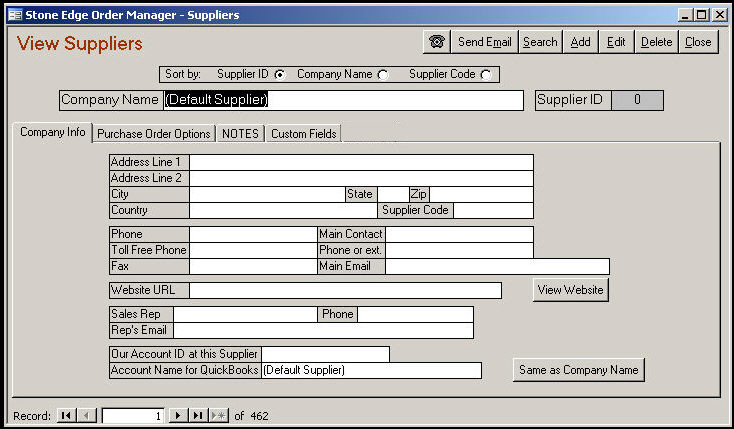Click the Search button
Screen dimensions: 734x429
(x=540, y=42)
